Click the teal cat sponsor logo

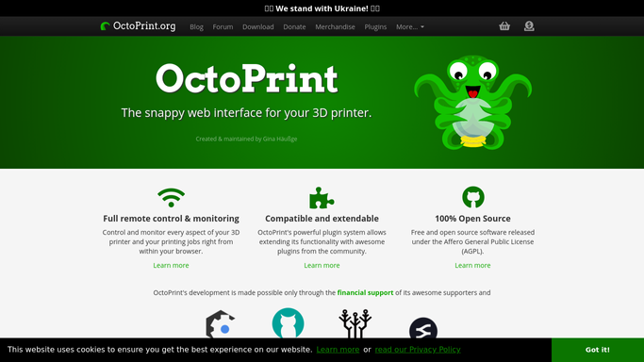[288, 323]
